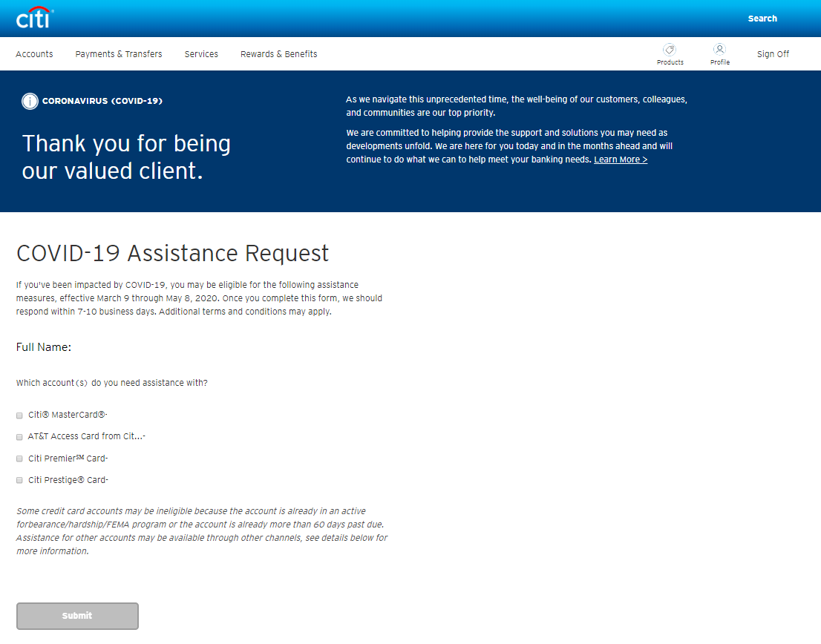Click Search in the top header
Image resolution: width=821 pixels, height=644 pixels.
point(762,19)
